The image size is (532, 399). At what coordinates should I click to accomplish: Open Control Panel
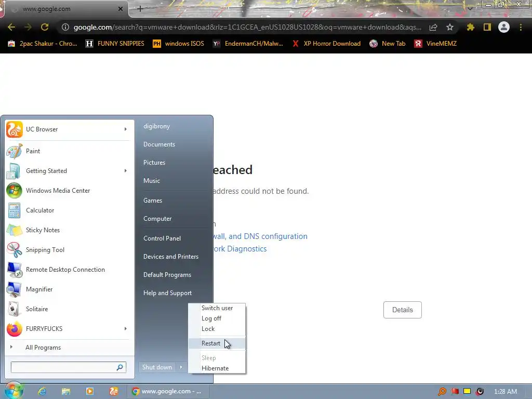162,238
